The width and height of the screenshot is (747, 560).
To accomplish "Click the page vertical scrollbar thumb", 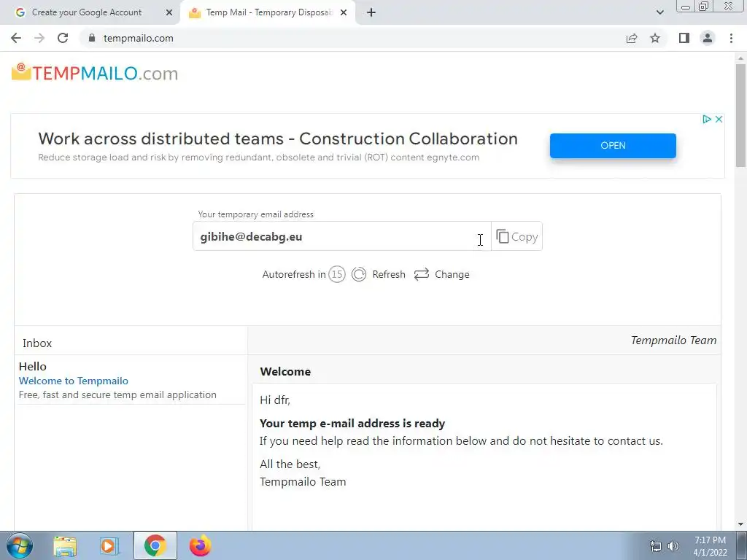I will tap(740, 115).
